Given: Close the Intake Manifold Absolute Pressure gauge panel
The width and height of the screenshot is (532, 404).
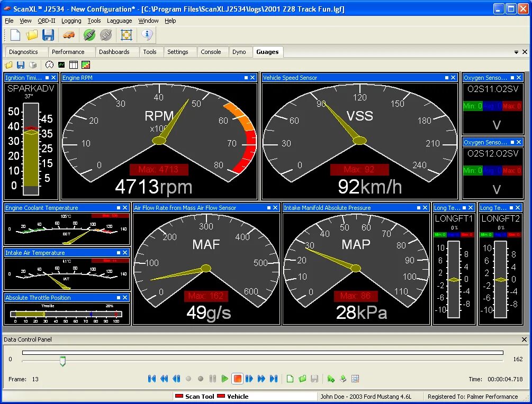Looking at the screenshot, I should click(x=425, y=208).
